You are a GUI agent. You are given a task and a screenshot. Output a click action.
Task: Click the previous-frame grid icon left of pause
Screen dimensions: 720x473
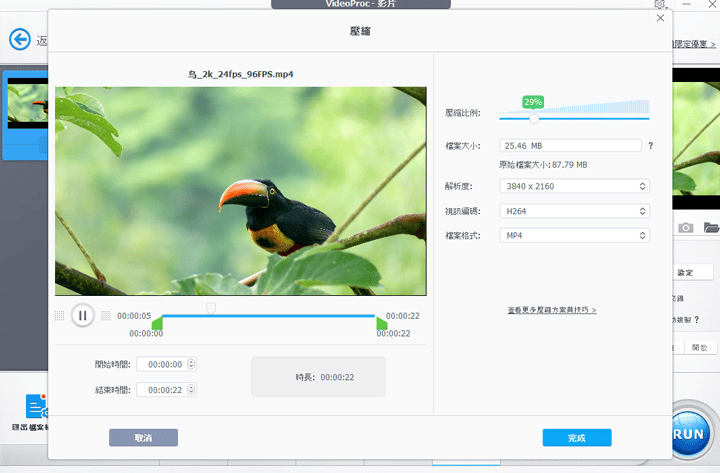[60, 315]
